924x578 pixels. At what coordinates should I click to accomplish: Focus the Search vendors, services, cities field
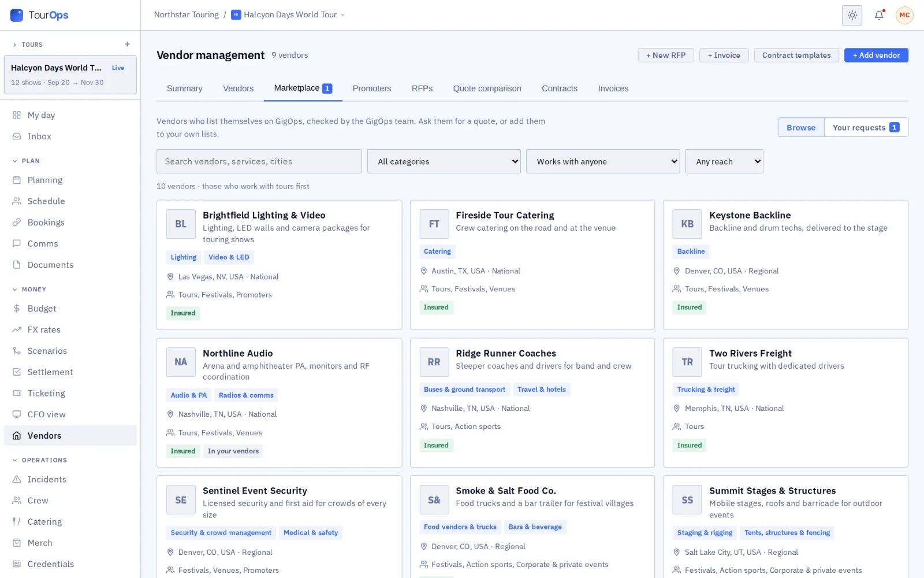point(259,161)
